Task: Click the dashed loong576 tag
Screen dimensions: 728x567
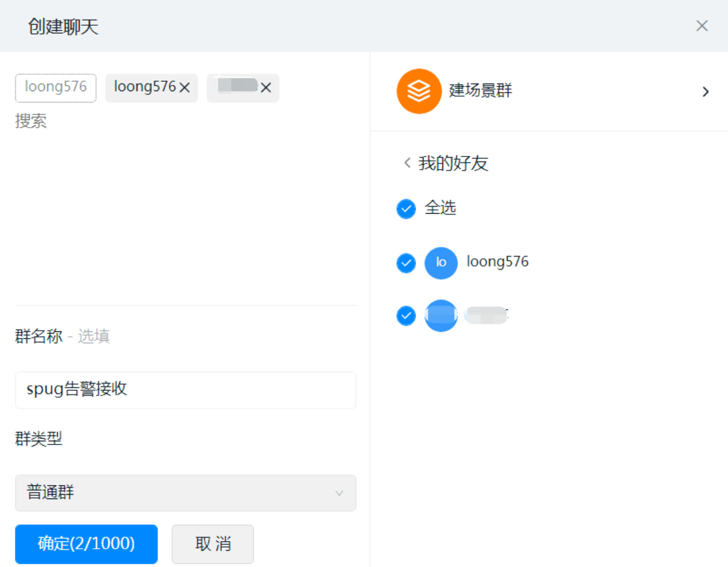Action: pyautogui.click(x=56, y=87)
